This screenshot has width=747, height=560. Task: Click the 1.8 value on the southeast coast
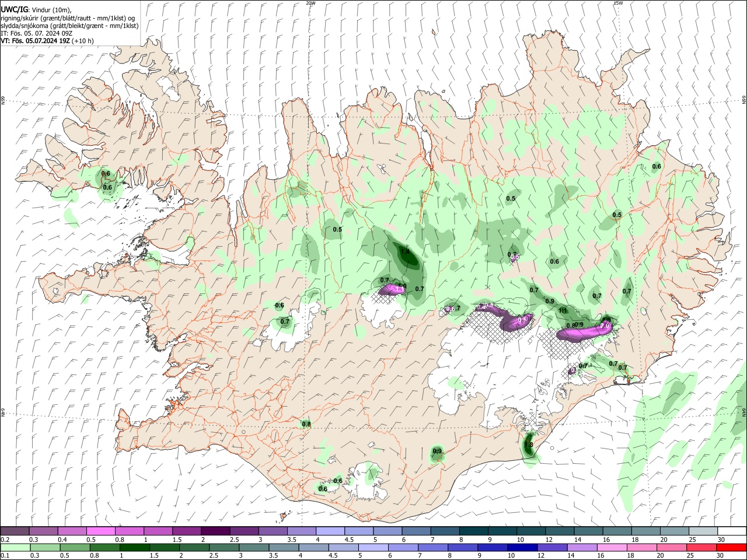[x=529, y=444]
